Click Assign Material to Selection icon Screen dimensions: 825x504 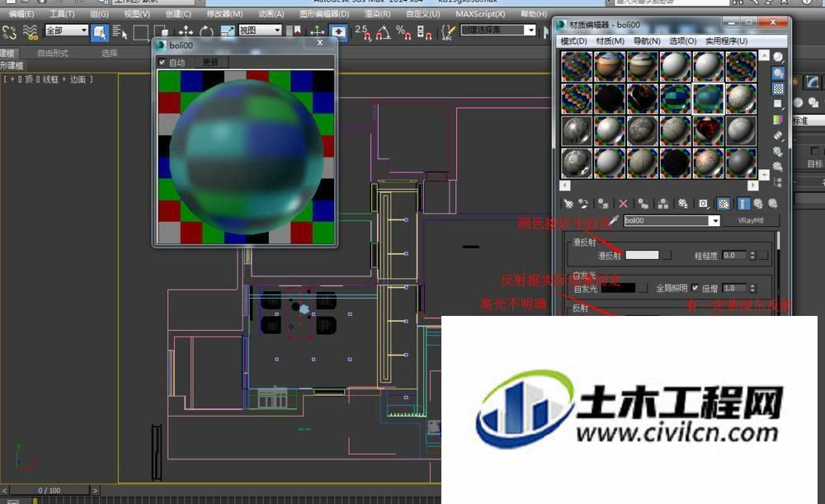603,204
